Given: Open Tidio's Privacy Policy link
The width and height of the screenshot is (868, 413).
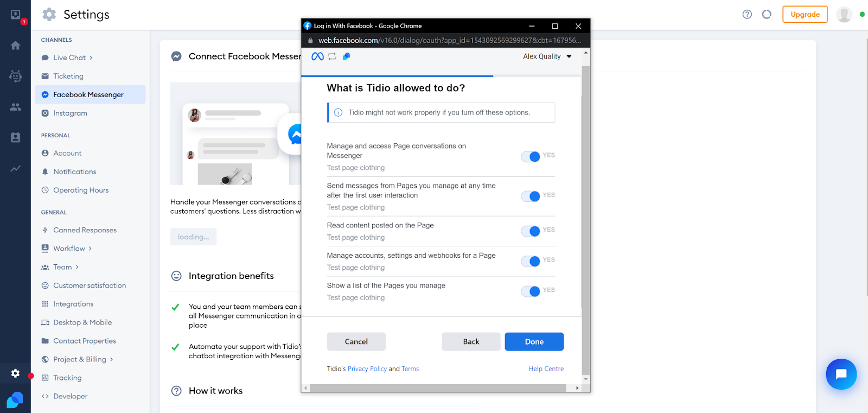Looking at the screenshot, I should pyautogui.click(x=367, y=369).
